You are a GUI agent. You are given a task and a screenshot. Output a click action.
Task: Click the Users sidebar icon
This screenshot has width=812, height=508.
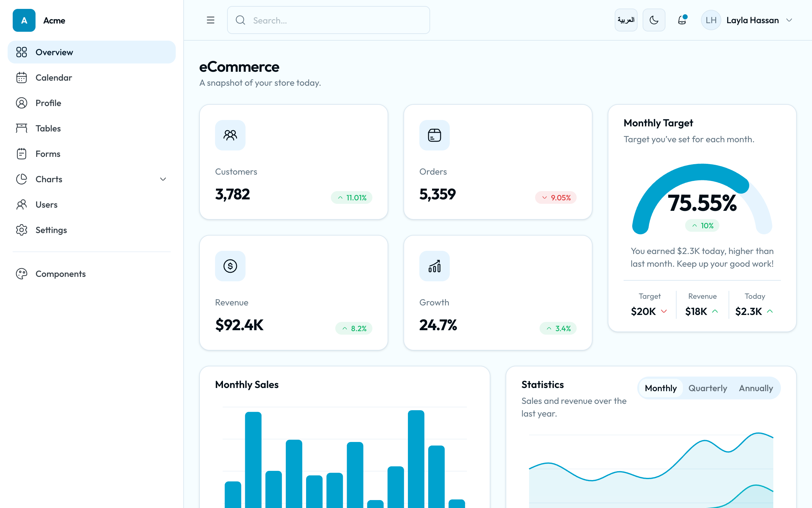(22, 204)
